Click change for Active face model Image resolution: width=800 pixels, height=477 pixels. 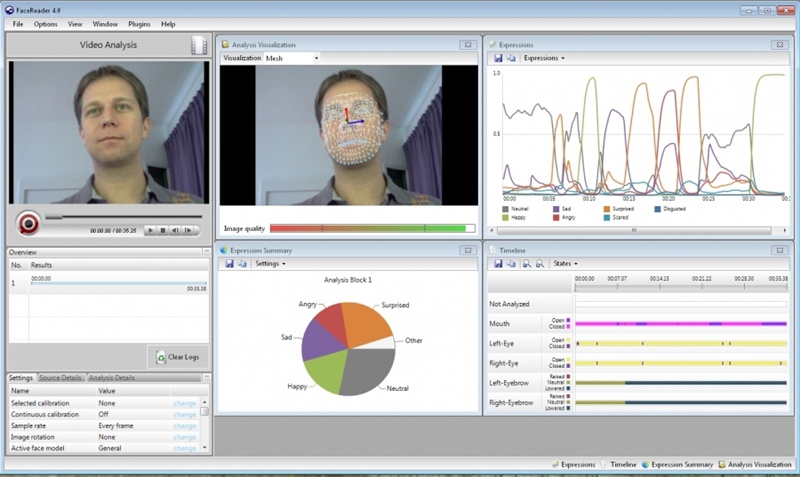(185, 448)
